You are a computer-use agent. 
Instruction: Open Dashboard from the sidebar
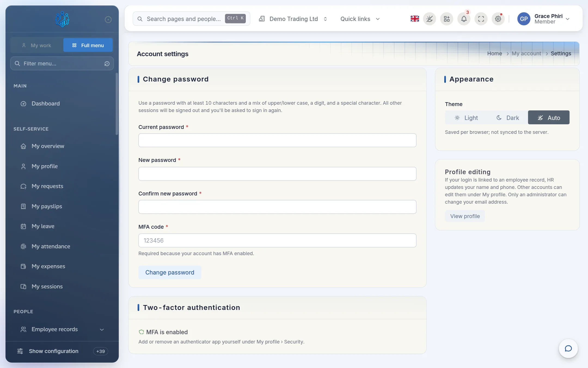pyautogui.click(x=62, y=104)
